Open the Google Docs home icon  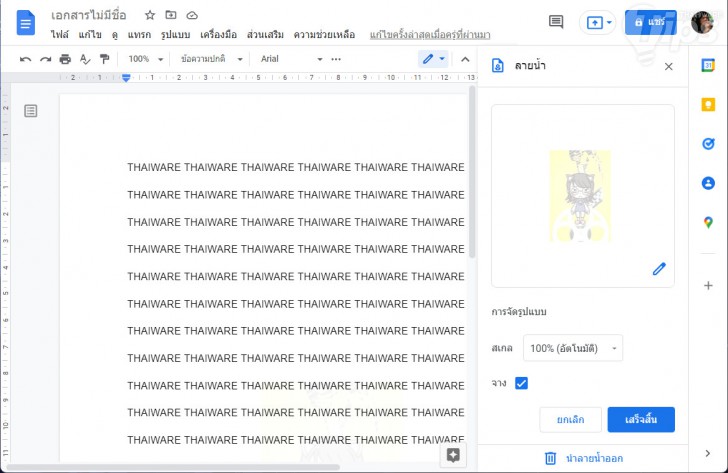[x=26, y=23]
